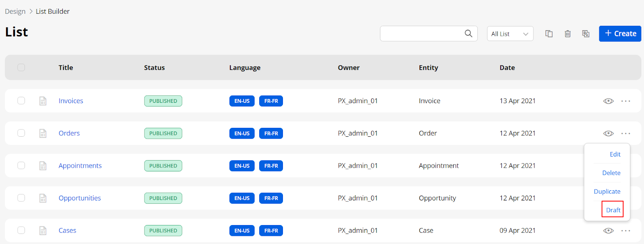Tick the Appointments row checkbox
Screen dimensions: 644x244
point(21,166)
